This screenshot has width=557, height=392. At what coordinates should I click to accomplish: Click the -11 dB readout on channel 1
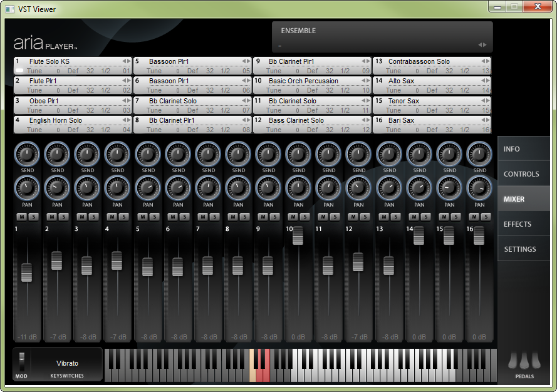click(x=27, y=337)
